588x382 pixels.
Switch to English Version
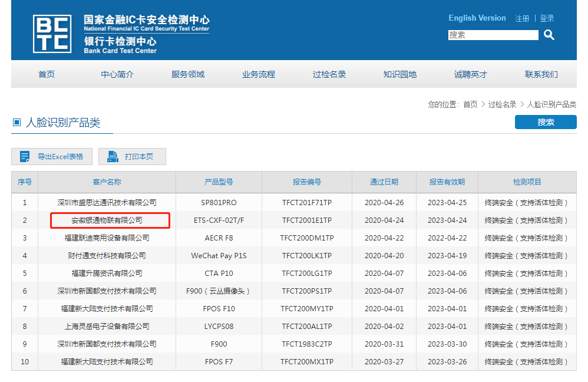(477, 18)
